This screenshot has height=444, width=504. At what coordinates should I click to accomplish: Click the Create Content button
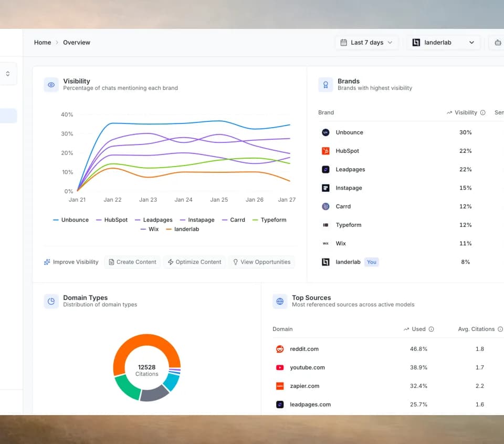click(x=132, y=262)
